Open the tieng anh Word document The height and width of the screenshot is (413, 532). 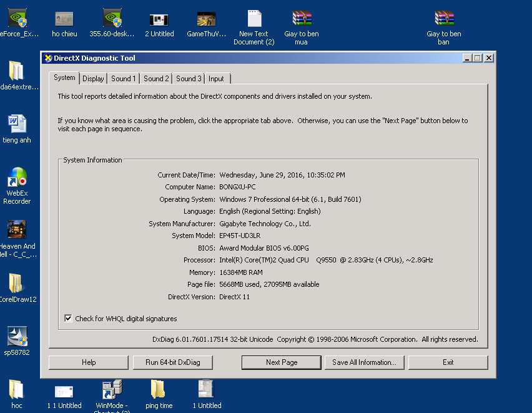(x=17, y=124)
